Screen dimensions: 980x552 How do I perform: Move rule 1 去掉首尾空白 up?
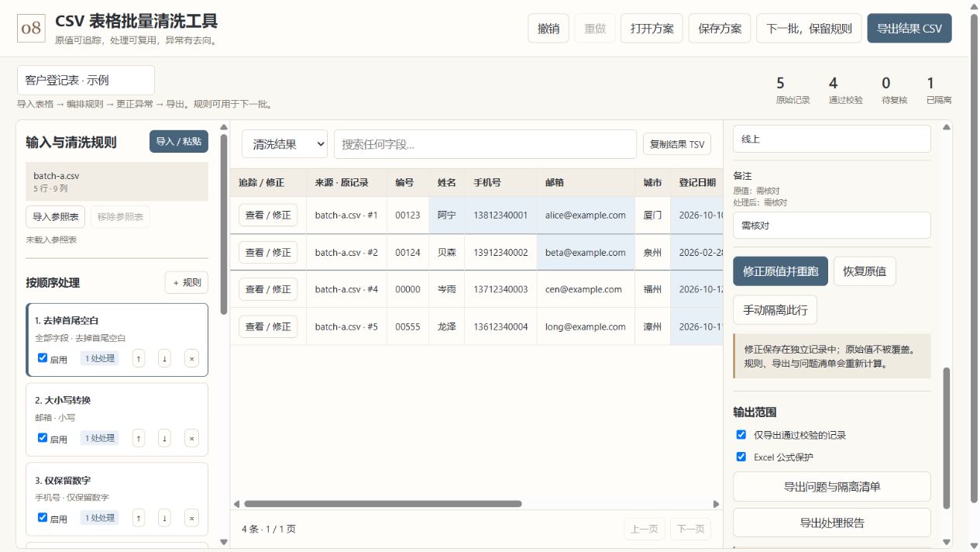(139, 358)
